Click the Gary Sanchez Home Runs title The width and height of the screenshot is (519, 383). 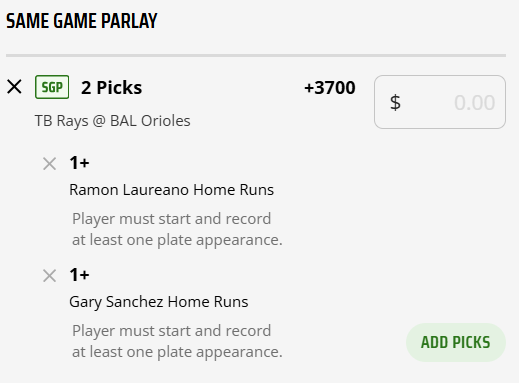click(x=159, y=302)
